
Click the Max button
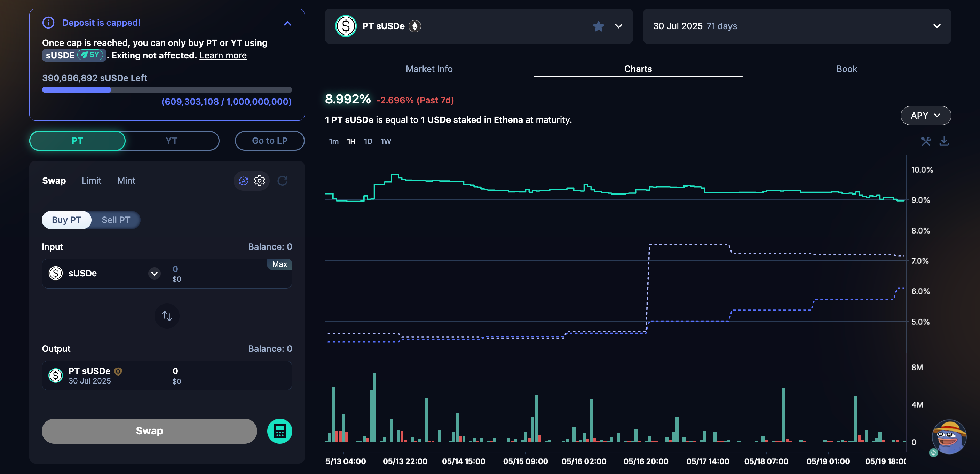[x=279, y=264]
